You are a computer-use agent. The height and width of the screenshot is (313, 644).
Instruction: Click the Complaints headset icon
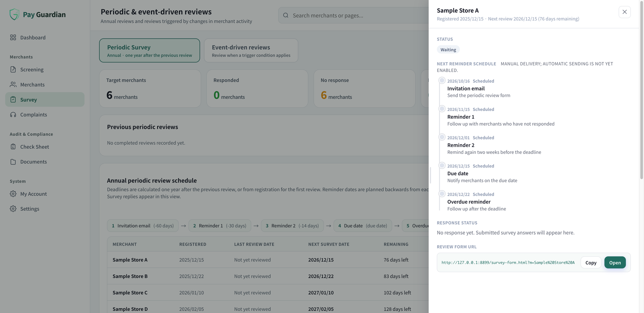13,115
